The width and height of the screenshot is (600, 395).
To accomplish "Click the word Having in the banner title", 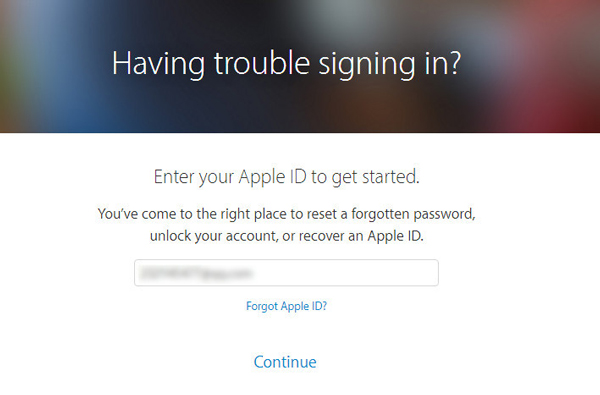I will (158, 64).
